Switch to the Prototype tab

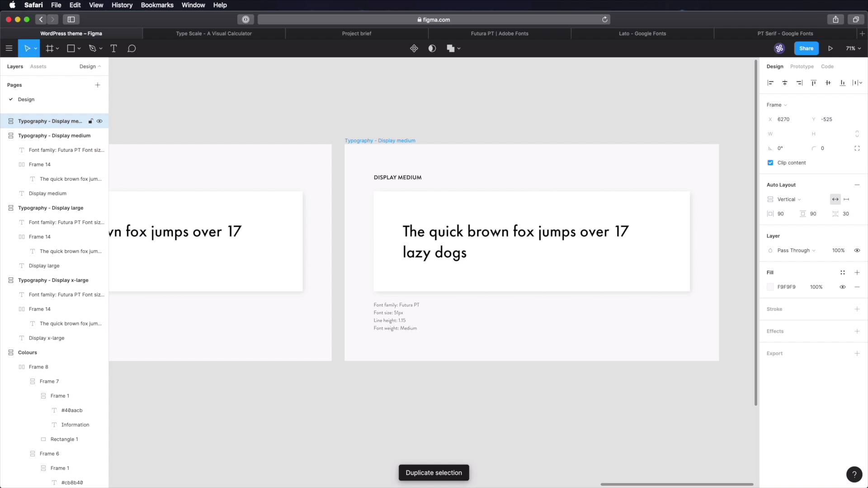pos(802,66)
